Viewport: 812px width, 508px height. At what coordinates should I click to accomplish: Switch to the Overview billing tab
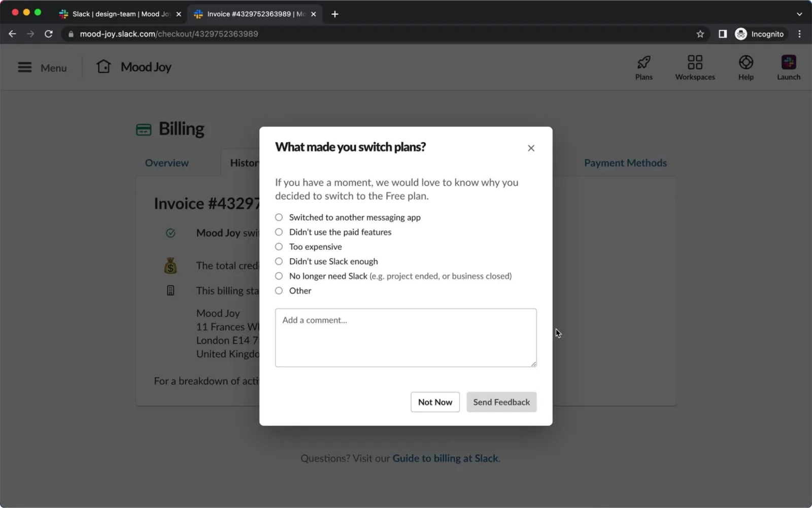coord(166,163)
